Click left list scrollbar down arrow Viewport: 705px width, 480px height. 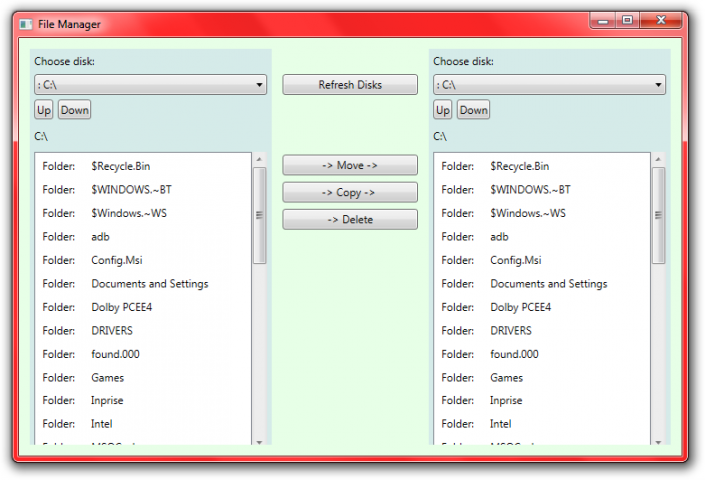click(x=259, y=442)
